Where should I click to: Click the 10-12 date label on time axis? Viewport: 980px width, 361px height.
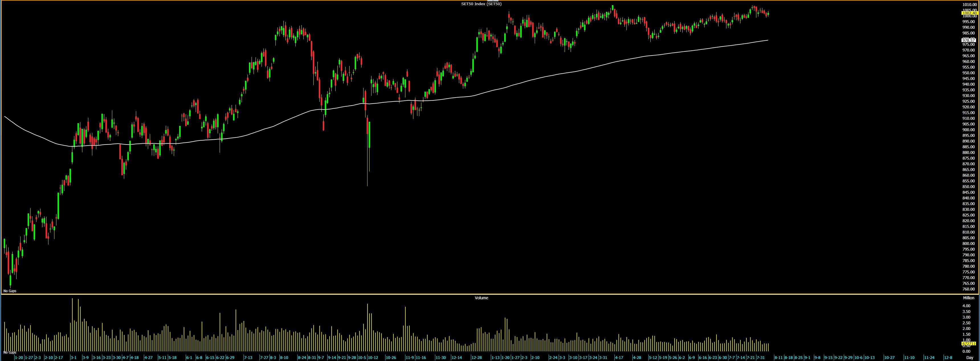coord(373,358)
